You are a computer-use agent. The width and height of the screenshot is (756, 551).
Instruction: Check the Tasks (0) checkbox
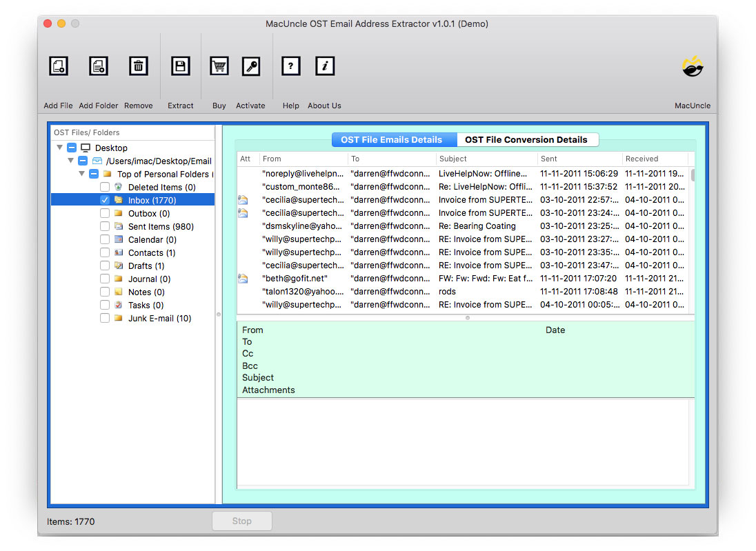(x=105, y=305)
